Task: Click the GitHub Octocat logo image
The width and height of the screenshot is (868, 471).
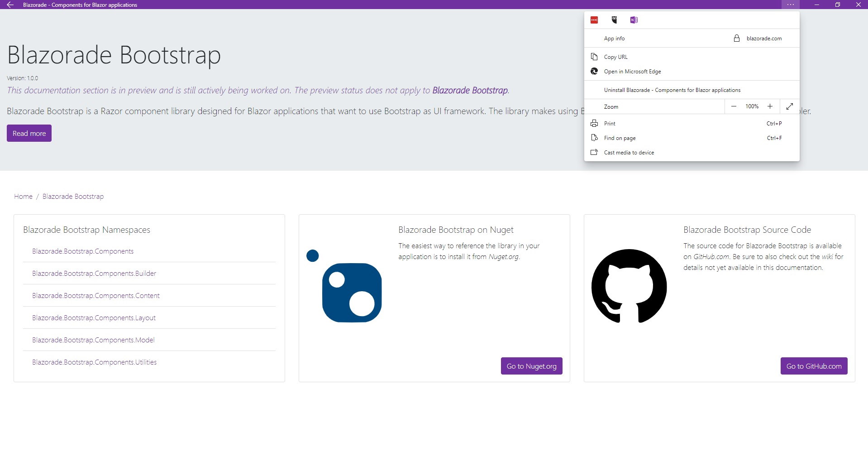Action: [629, 286]
